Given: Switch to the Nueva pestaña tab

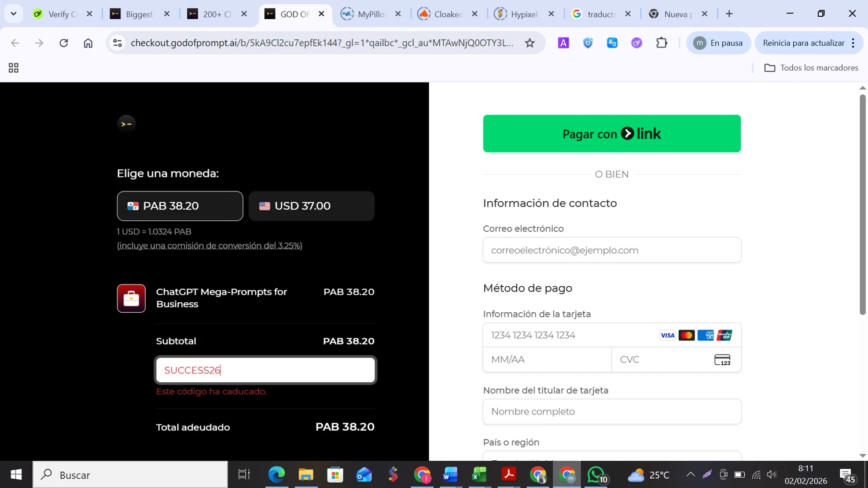Looking at the screenshot, I should 679,14.
